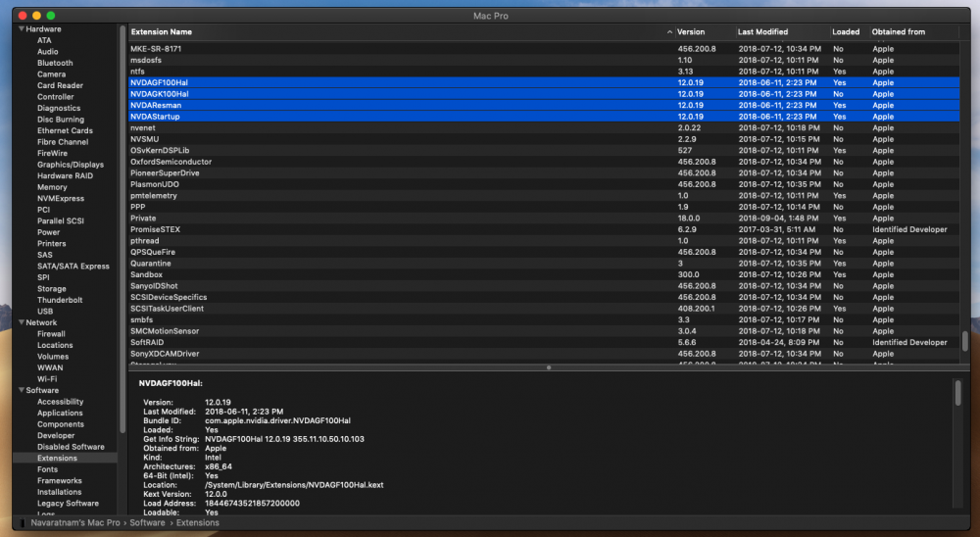Select PCI in the sidebar
Screen dimensions: 980x537
[43, 210]
